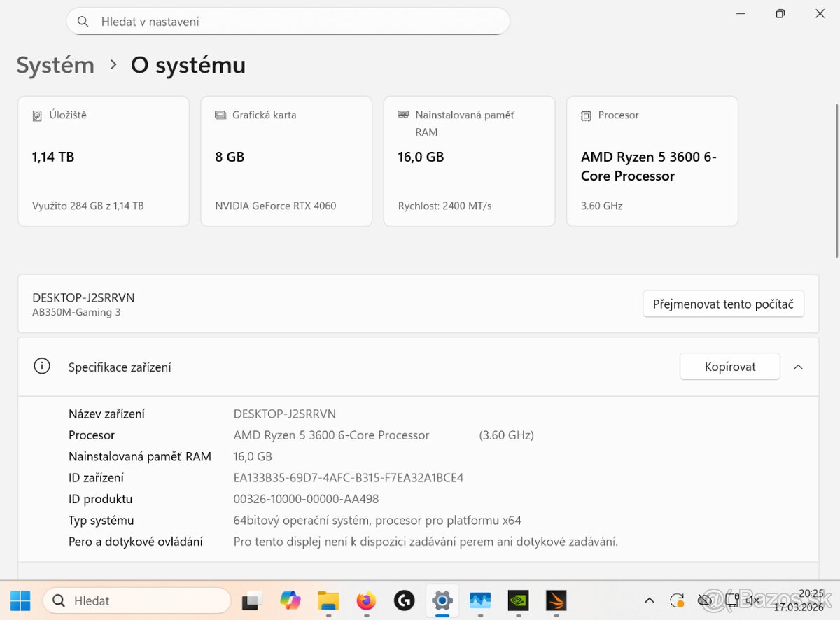Open the Start menu
Image resolution: width=840 pixels, height=620 pixels.
pos(20,600)
